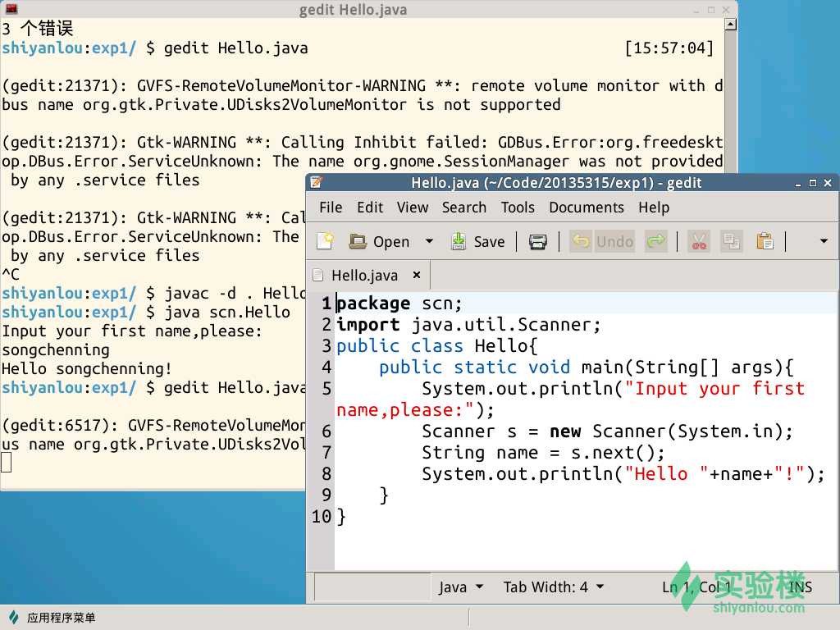
Task: Maximize the gedit window
Action: coord(813,183)
